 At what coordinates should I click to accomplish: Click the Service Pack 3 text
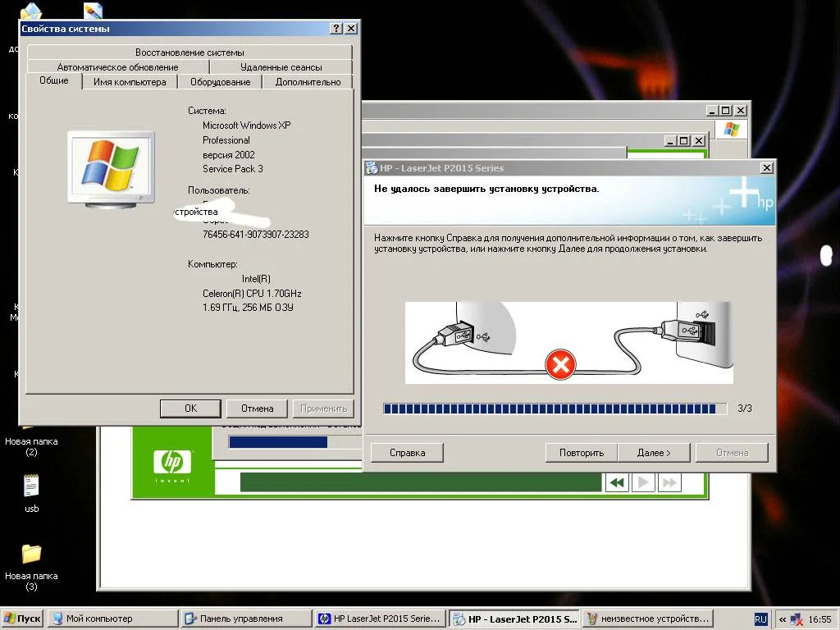point(232,169)
